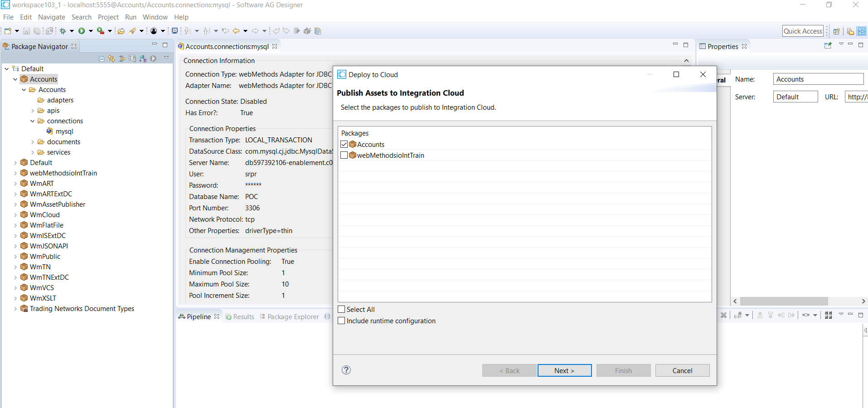
Task: Open the Run button dropdown arrow
Action: tap(91, 31)
